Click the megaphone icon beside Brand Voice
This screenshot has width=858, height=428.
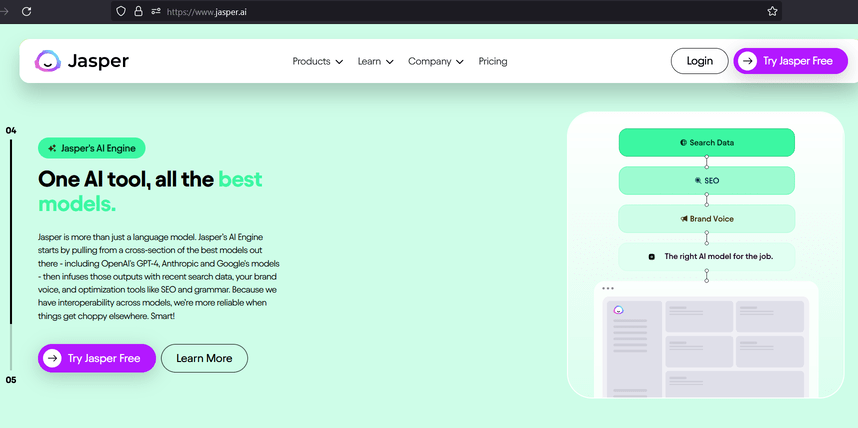tap(683, 218)
